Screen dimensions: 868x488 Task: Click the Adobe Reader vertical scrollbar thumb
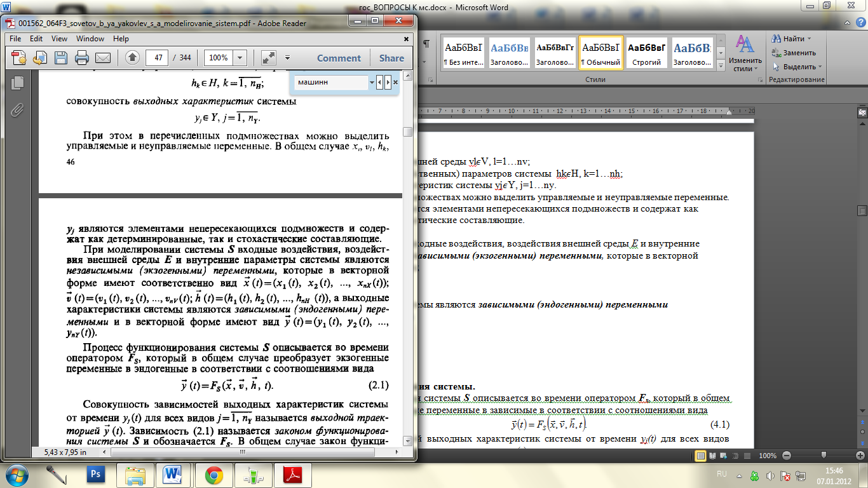408,132
